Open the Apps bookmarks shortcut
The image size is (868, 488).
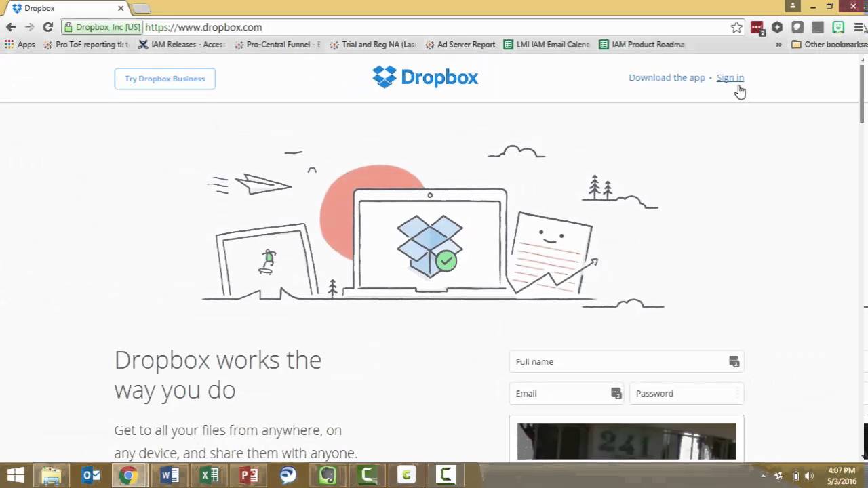(x=20, y=45)
